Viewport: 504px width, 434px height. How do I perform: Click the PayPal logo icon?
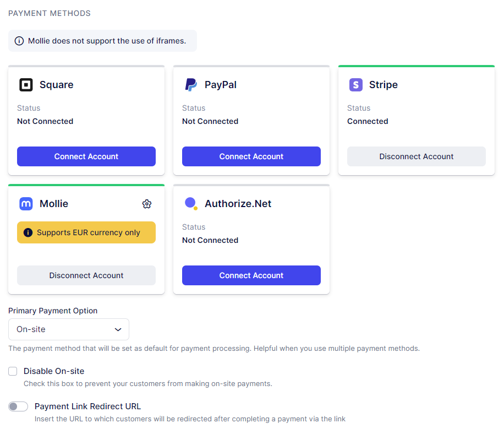(x=191, y=85)
